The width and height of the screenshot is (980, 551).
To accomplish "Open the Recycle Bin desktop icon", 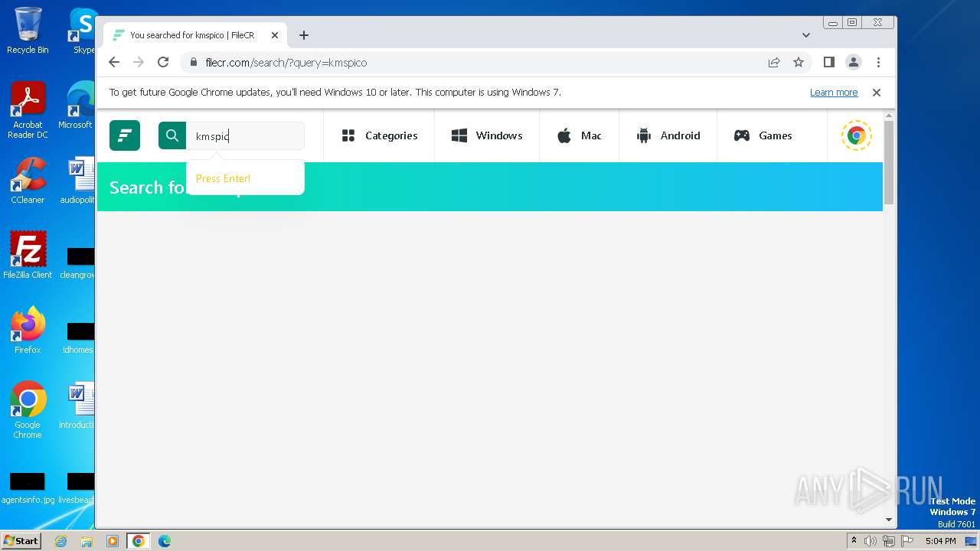I will pos(28,31).
